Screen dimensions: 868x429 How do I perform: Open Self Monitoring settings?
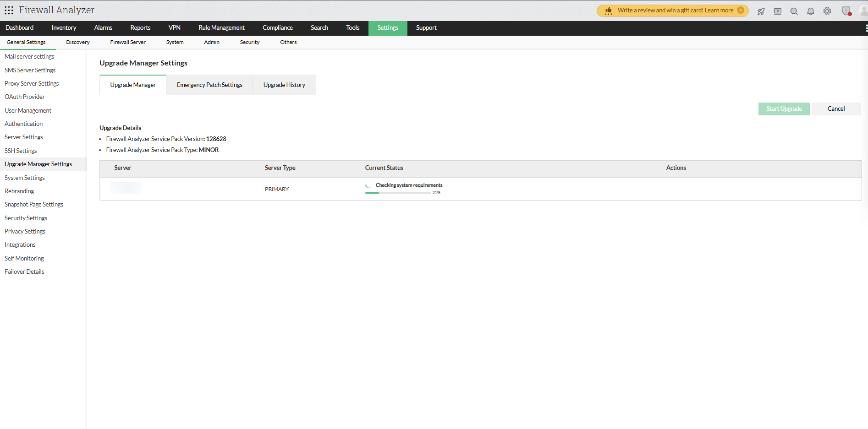24,259
